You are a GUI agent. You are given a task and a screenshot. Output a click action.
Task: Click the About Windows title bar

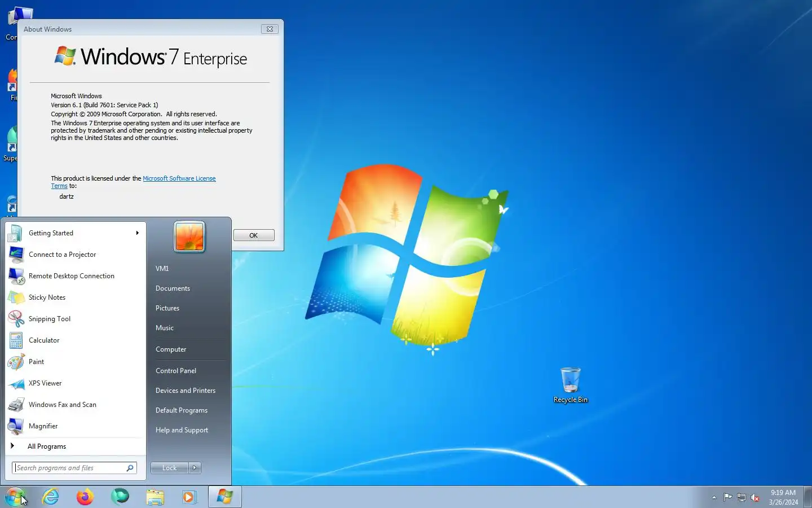[141, 29]
